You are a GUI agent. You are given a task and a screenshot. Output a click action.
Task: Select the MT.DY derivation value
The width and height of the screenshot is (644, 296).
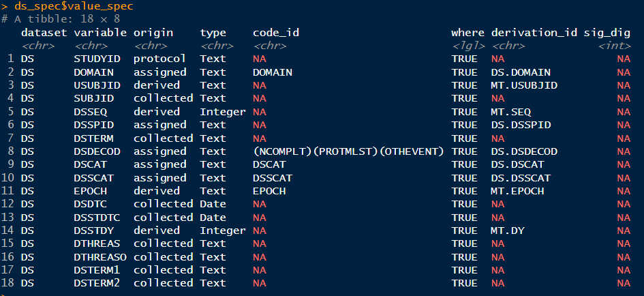point(508,231)
